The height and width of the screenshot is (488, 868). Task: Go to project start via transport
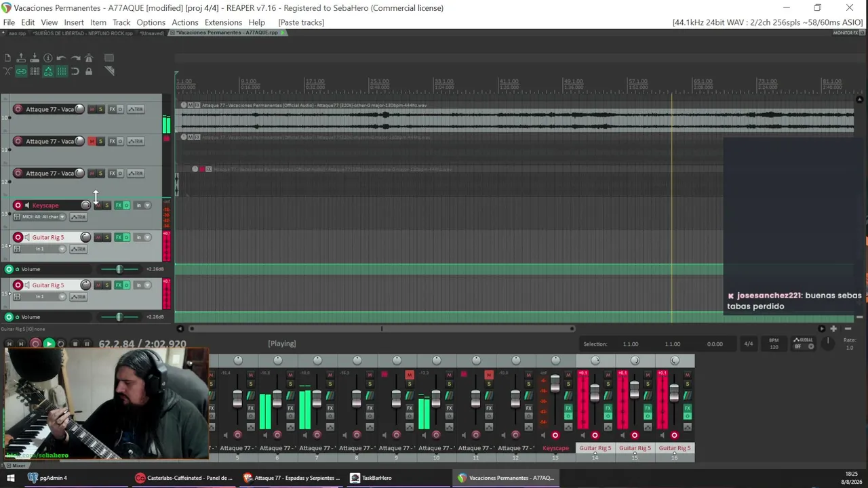(9, 344)
